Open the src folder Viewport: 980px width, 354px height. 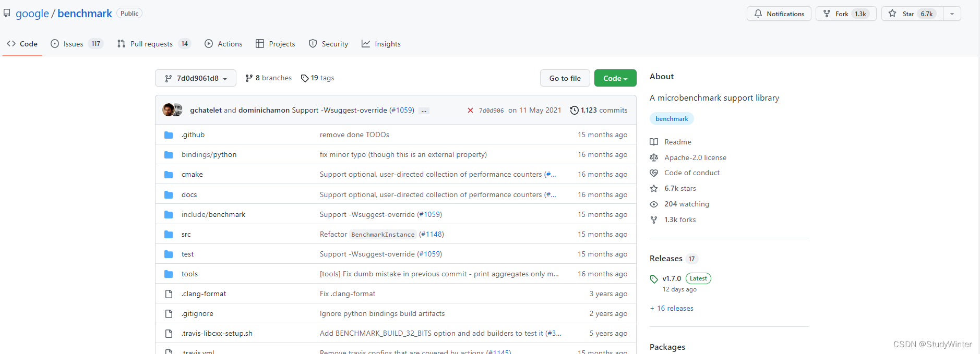(x=186, y=235)
